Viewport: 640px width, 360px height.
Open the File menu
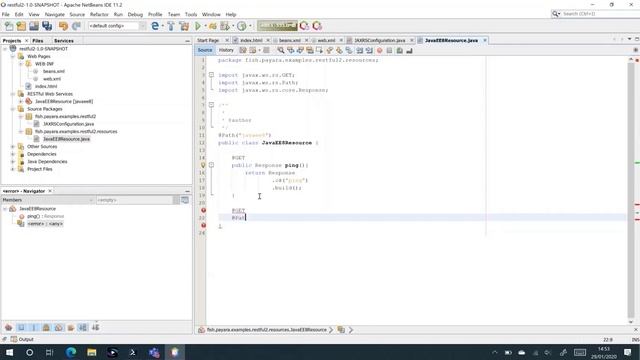[6, 14]
